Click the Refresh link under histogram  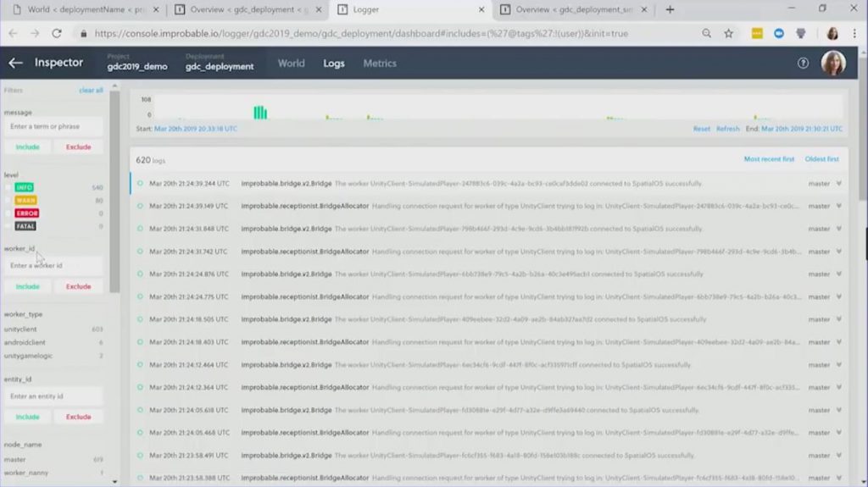coord(727,129)
